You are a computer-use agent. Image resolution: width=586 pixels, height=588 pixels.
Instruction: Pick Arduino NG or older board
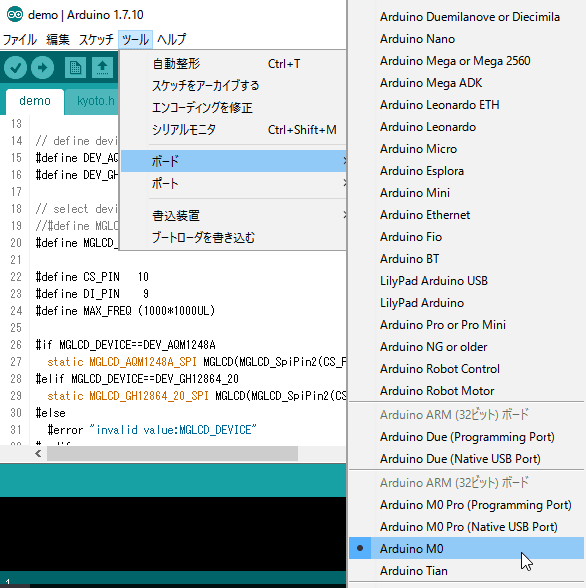[466, 347]
